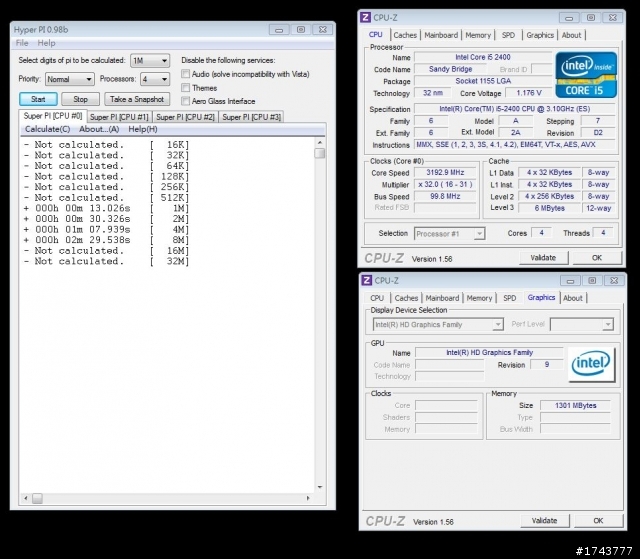Image resolution: width=640 pixels, height=559 pixels.
Task: Toggle the Themes checkbox
Action: pos(186,87)
